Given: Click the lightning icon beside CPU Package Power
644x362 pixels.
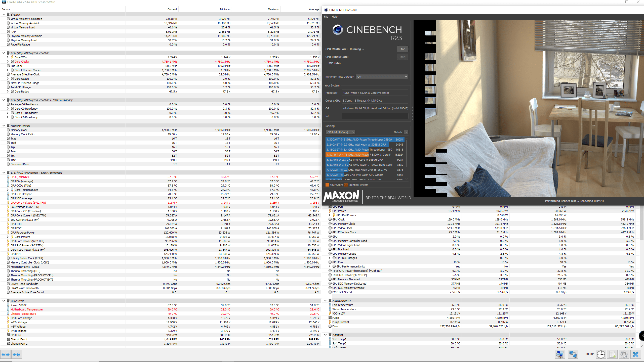Looking at the screenshot, I should (x=8, y=233).
